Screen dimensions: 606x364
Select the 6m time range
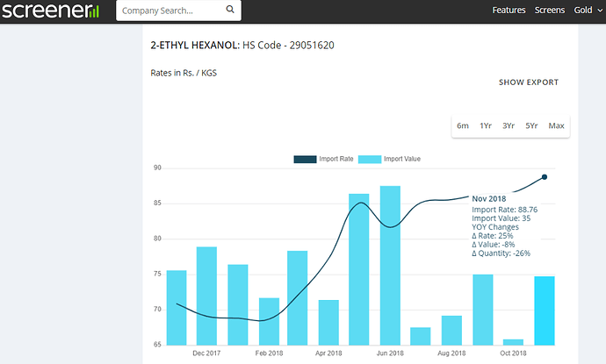(463, 125)
